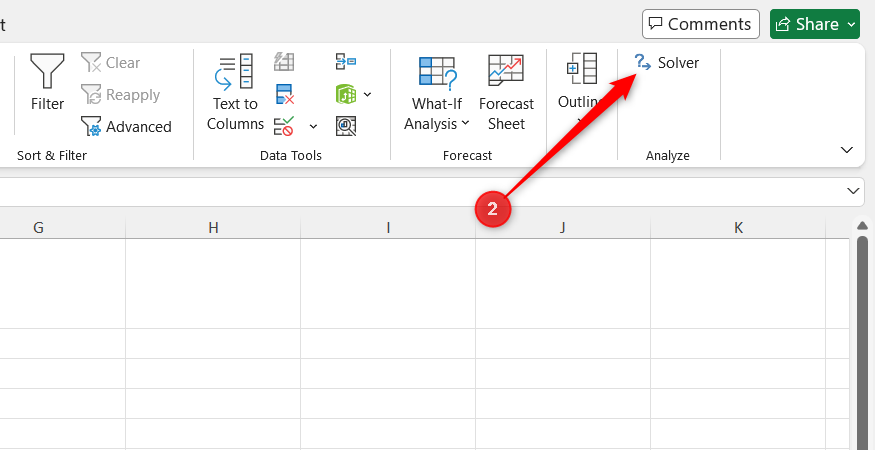Click the Share button
Screen dimensions: 875x450
[x=815, y=24]
